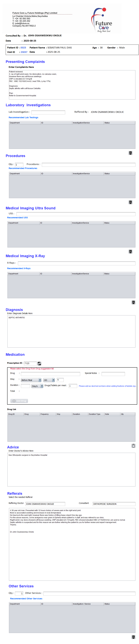Viewport: 139px width, 644px height.
Task: Open Patient ID 5023 link
Action: (x=23, y=48)
